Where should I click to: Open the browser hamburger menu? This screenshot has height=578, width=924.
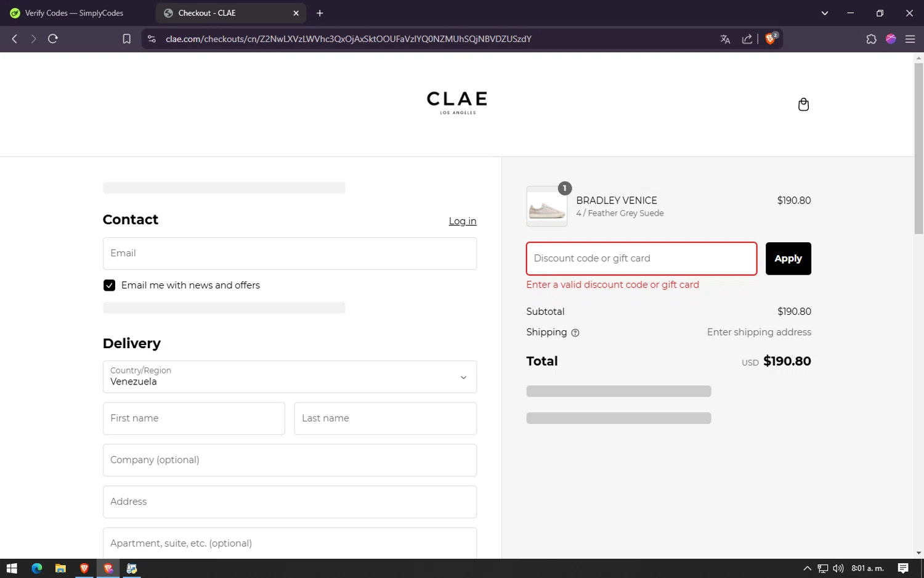click(910, 39)
